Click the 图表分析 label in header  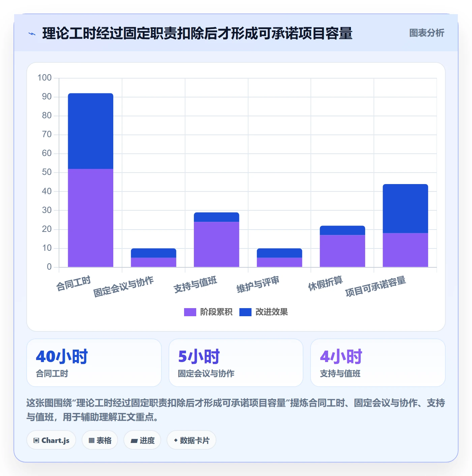(x=426, y=33)
